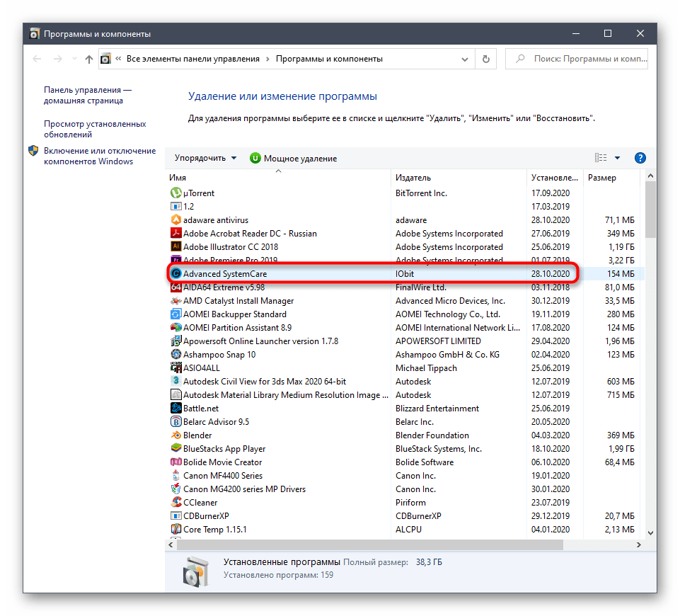
Task: Expand the view options dropdown arrow
Action: tap(617, 158)
